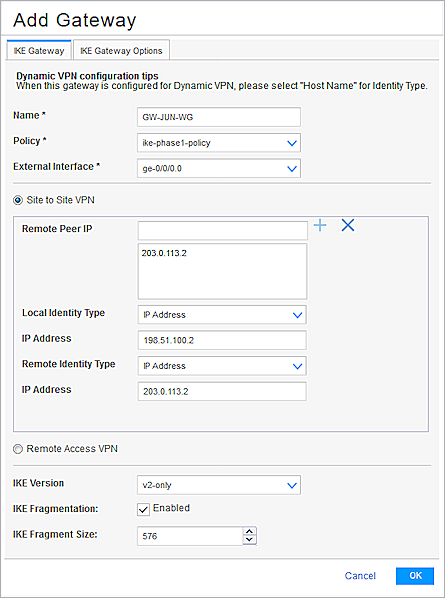Select 203.0.113.2 in the peer list
Viewport: 445px width, 598px height.
(x=164, y=253)
